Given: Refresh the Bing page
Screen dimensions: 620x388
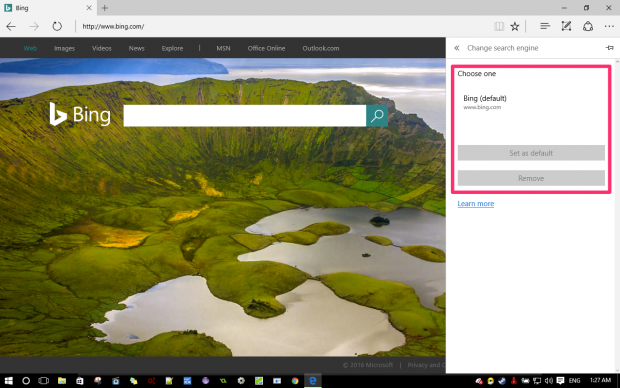Looking at the screenshot, I should click(57, 26).
